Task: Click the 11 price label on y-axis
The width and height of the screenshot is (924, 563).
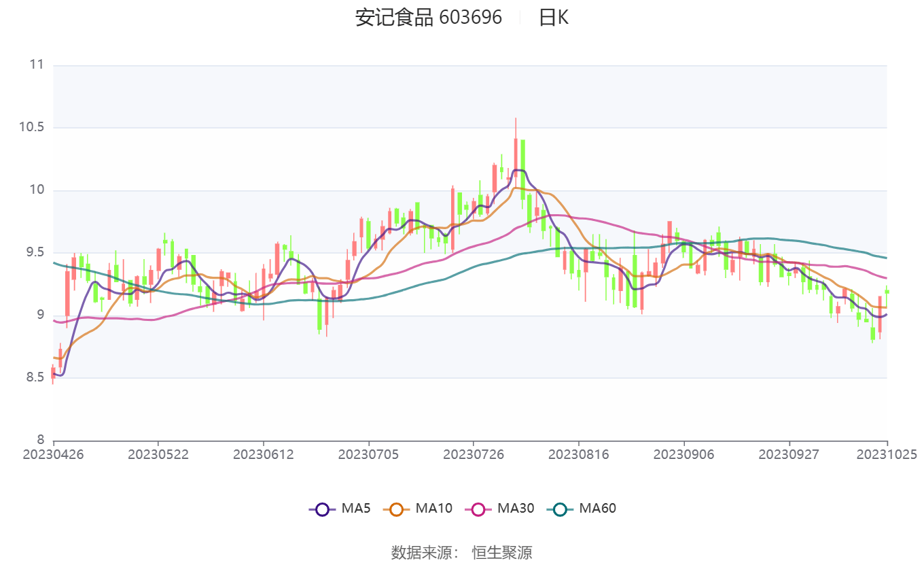Action: click(x=37, y=65)
